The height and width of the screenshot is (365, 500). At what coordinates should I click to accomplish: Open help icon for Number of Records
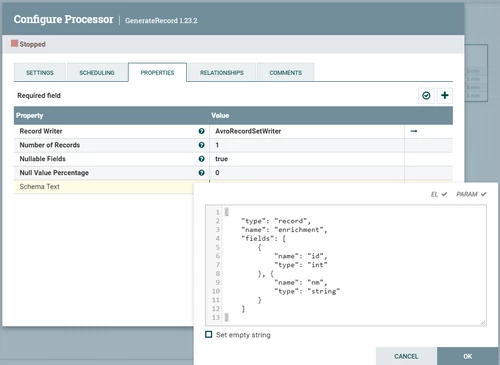(201, 145)
